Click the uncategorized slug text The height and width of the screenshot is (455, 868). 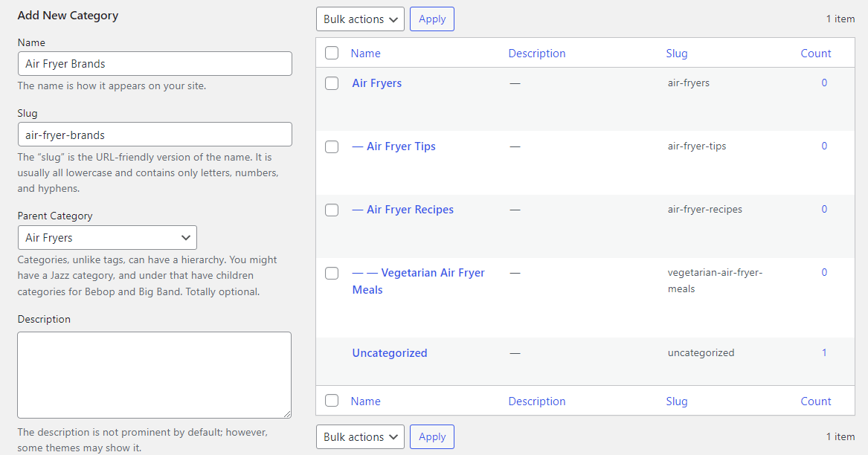[701, 352]
